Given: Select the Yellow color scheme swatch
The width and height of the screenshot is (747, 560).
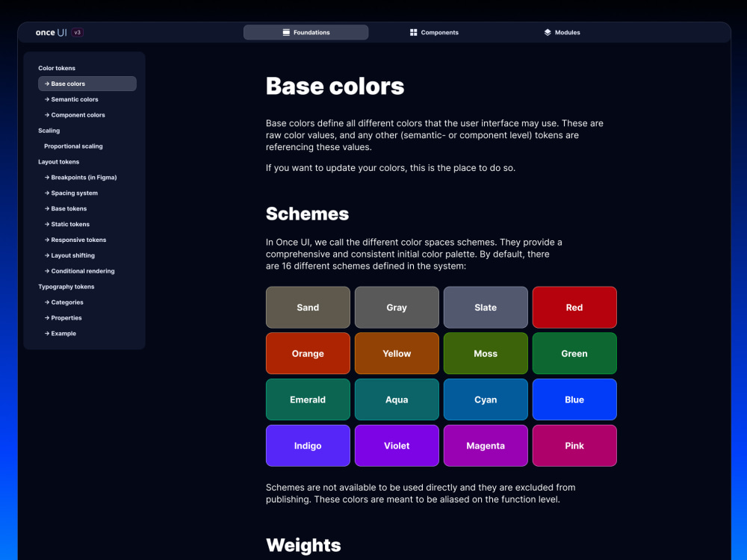Looking at the screenshot, I should [397, 353].
